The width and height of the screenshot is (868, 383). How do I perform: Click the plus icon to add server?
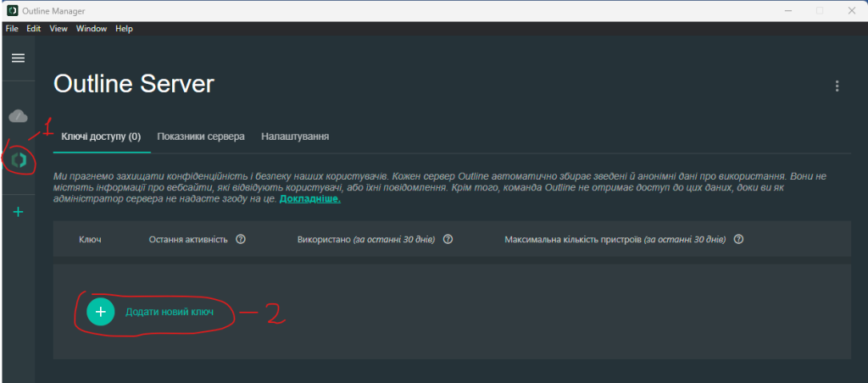click(x=18, y=212)
